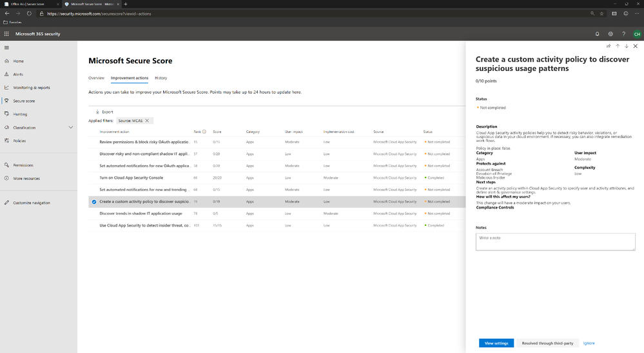This screenshot has width=644, height=353.
Task: Open help question mark icon
Action: click(623, 34)
